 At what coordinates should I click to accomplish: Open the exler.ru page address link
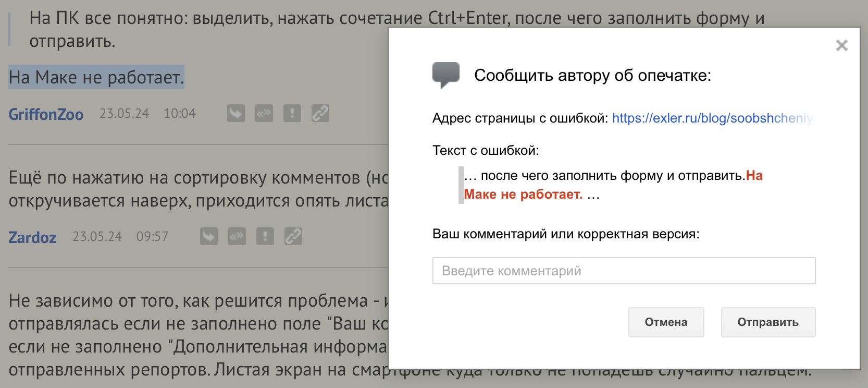[712, 118]
